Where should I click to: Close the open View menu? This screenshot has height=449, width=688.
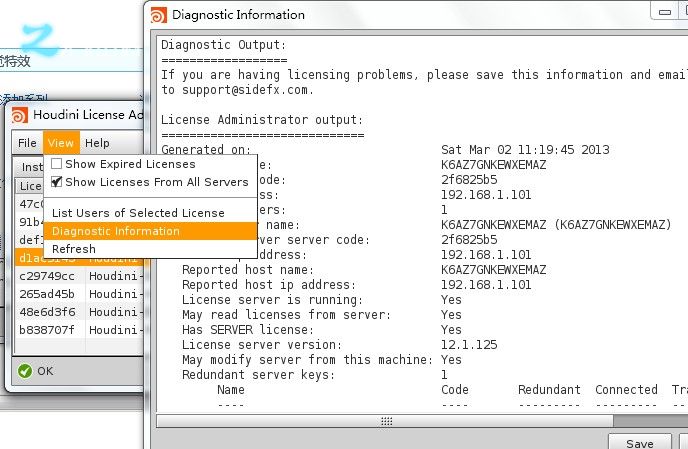tap(61, 143)
